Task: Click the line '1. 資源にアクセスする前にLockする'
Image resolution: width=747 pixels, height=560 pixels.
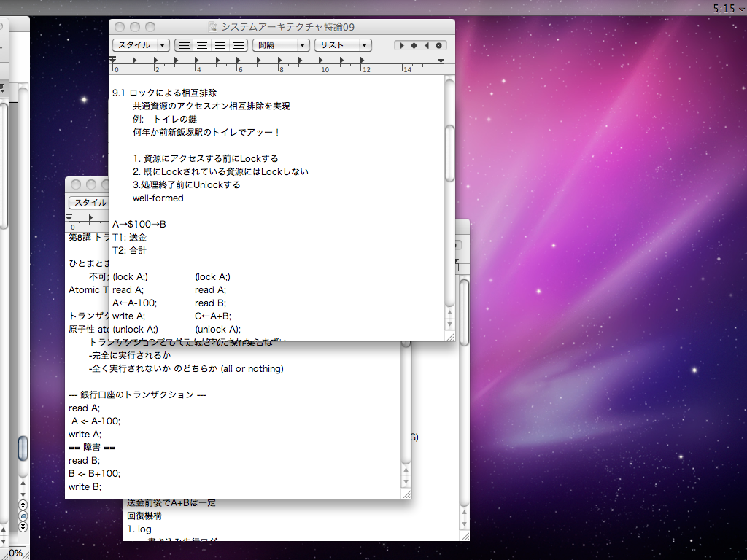Action: coord(205,158)
